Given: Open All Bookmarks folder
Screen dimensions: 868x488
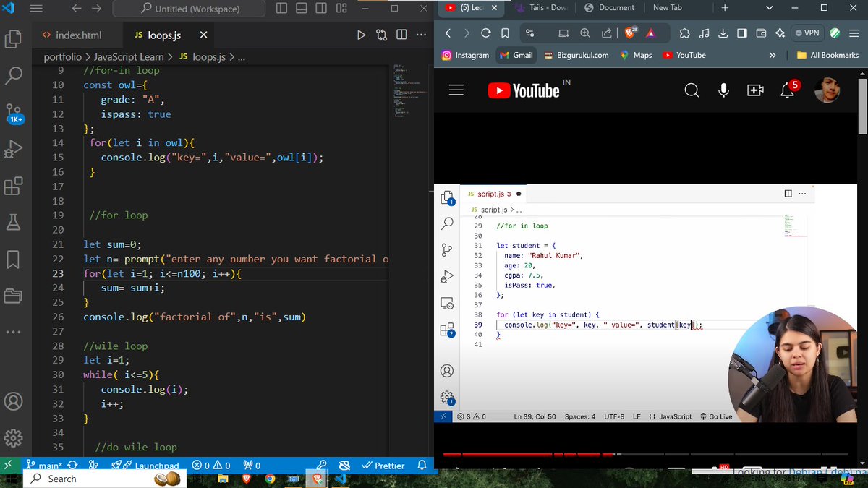Looking at the screenshot, I should (827, 55).
